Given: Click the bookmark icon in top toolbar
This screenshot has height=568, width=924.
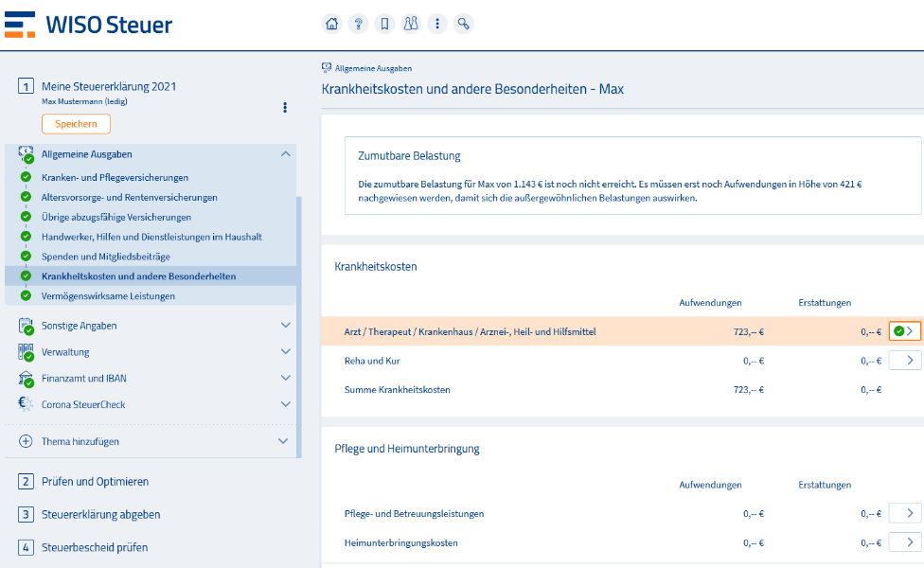Looking at the screenshot, I should [384, 25].
